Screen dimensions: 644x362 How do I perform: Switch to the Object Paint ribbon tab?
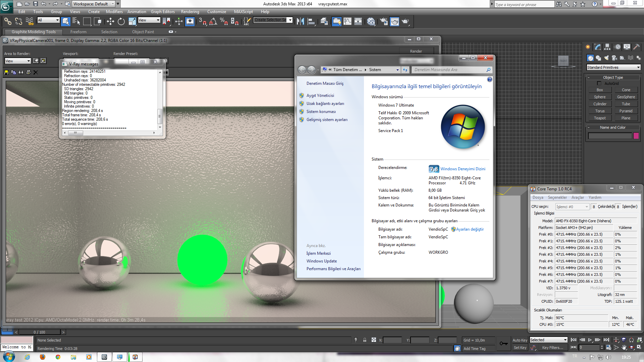pyautogui.click(x=143, y=32)
